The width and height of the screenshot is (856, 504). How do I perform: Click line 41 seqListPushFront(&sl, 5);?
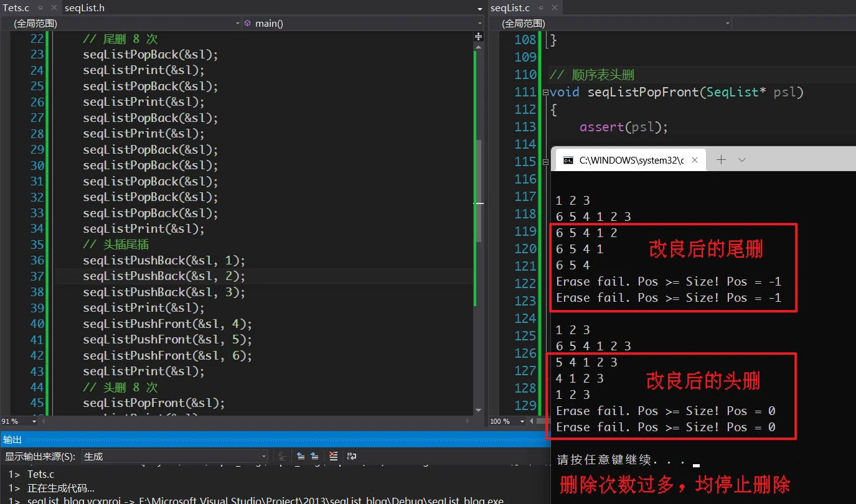(x=167, y=339)
